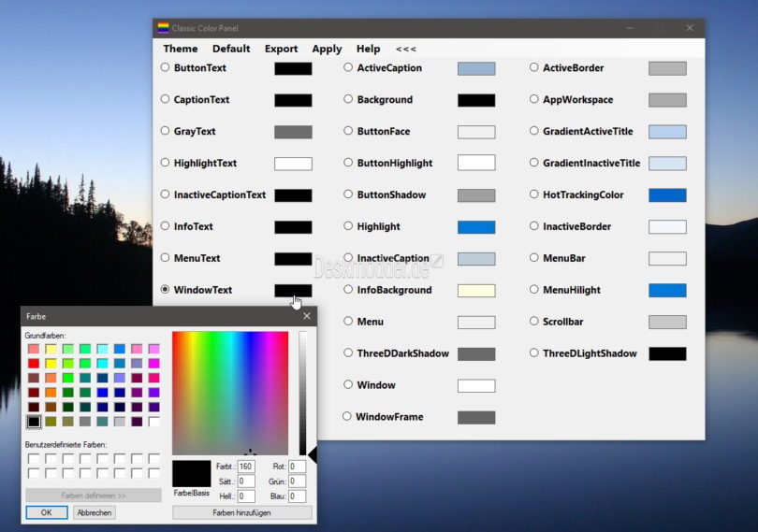758x532 pixels.
Task: Close the Farbe color dialog
Action: 307,316
